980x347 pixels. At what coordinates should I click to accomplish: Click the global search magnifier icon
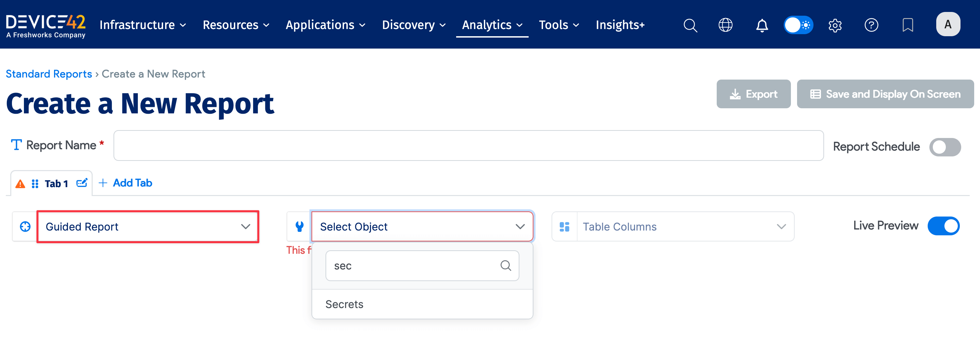(x=690, y=25)
